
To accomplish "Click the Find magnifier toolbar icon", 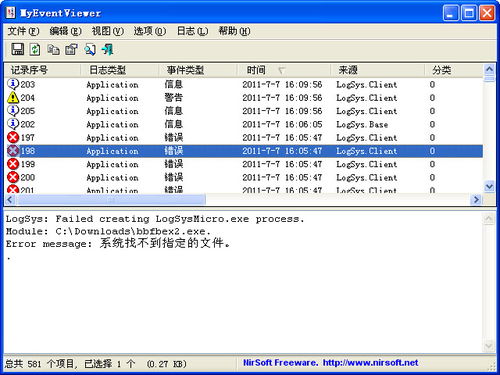I will (90, 49).
